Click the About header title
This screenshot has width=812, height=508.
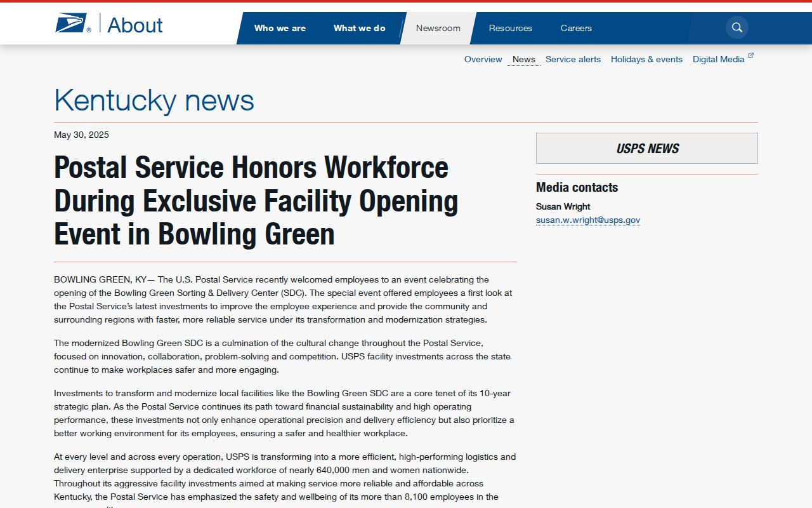[x=135, y=25]
